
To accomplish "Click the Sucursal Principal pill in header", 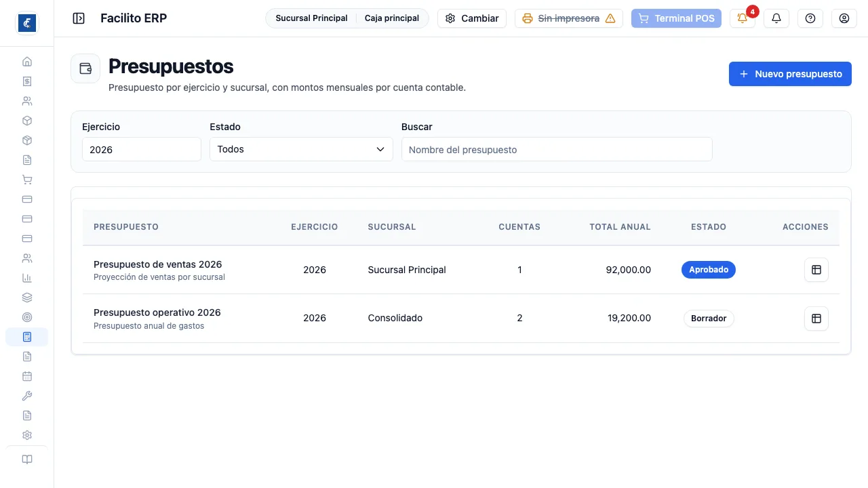I will tap(311, 18).
